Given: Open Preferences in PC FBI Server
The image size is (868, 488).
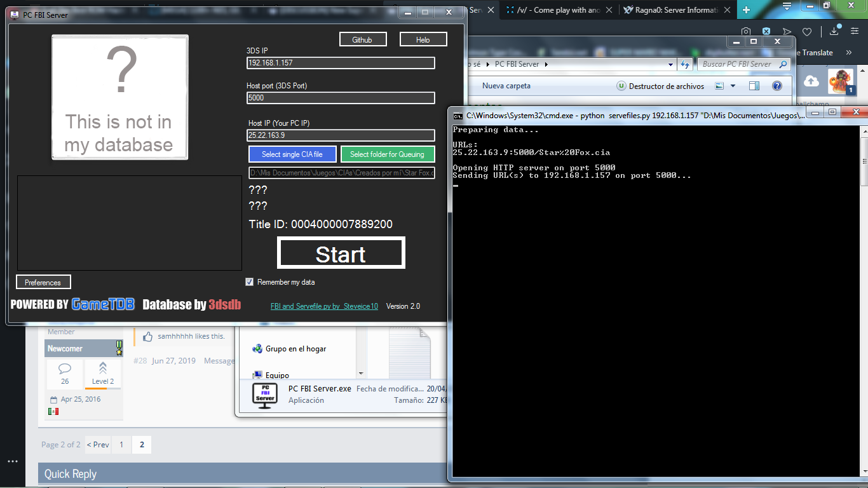Looking at the screenshot, I should [43, 282].
